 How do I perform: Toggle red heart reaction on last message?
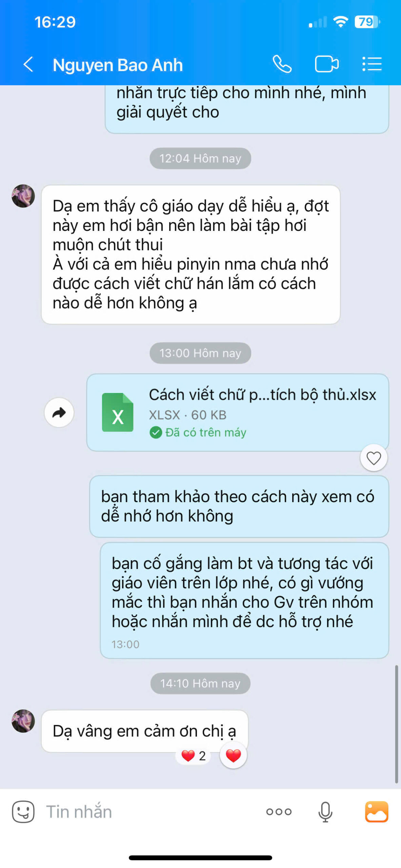[233, 755]
